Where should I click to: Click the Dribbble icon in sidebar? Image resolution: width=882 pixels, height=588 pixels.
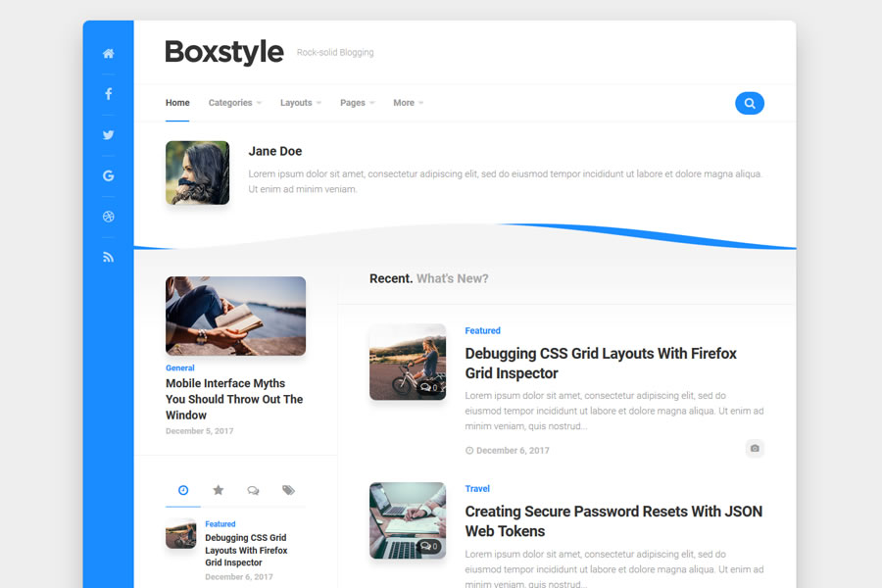tap(108, 217)
